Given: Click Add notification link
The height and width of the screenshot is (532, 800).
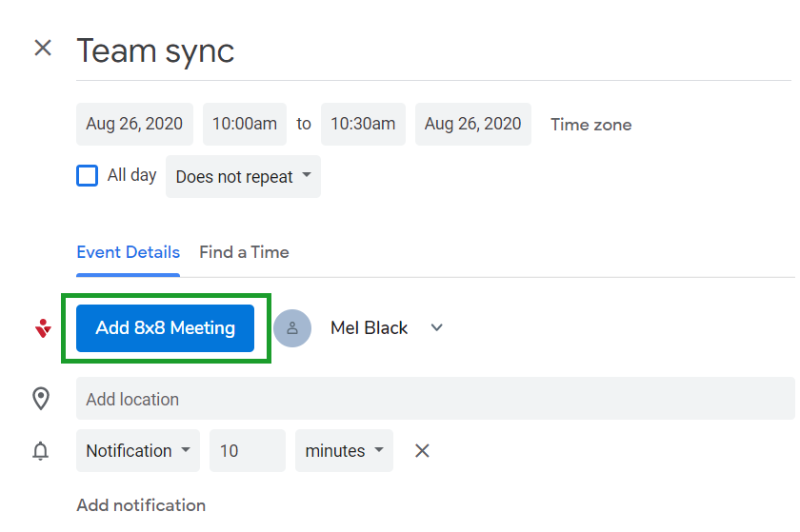Looking at the screenshot, I should point(141,505).
